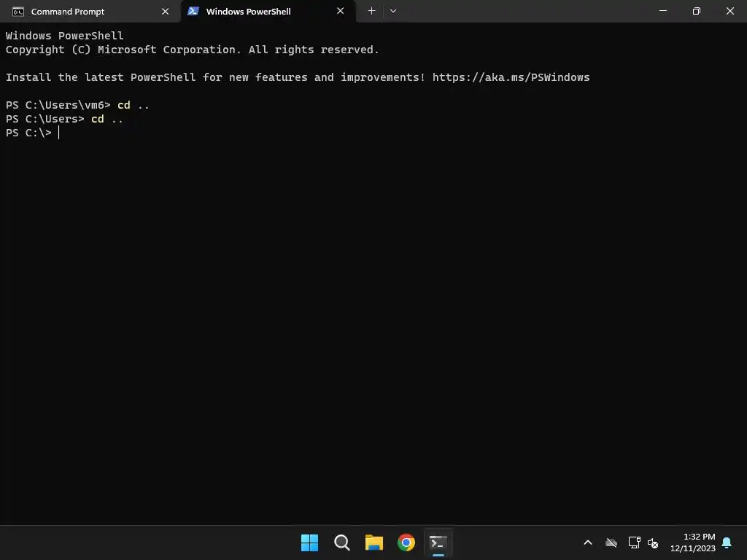Close the terminal window
747x560 pixels.
[729, 11]
